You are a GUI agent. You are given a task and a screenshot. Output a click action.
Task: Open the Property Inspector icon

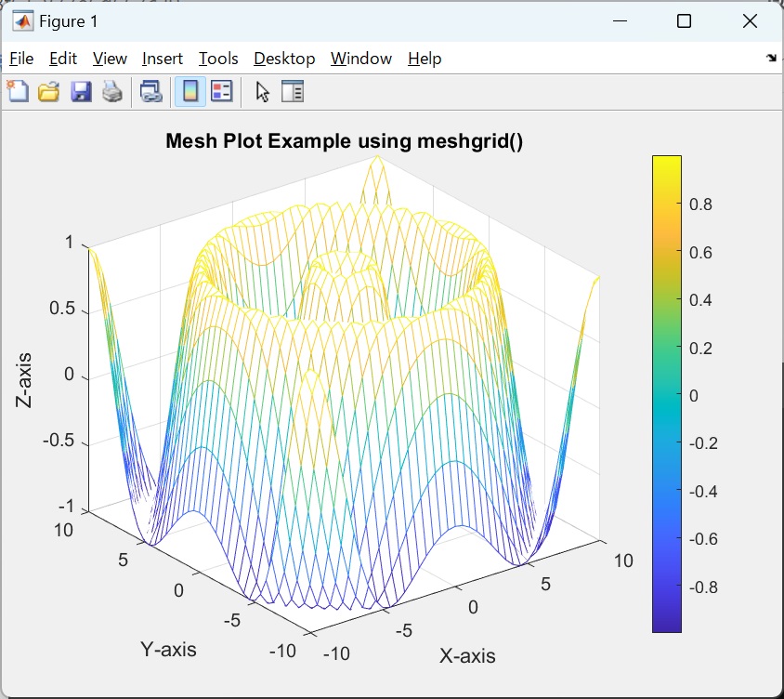[x=293, y=92]
